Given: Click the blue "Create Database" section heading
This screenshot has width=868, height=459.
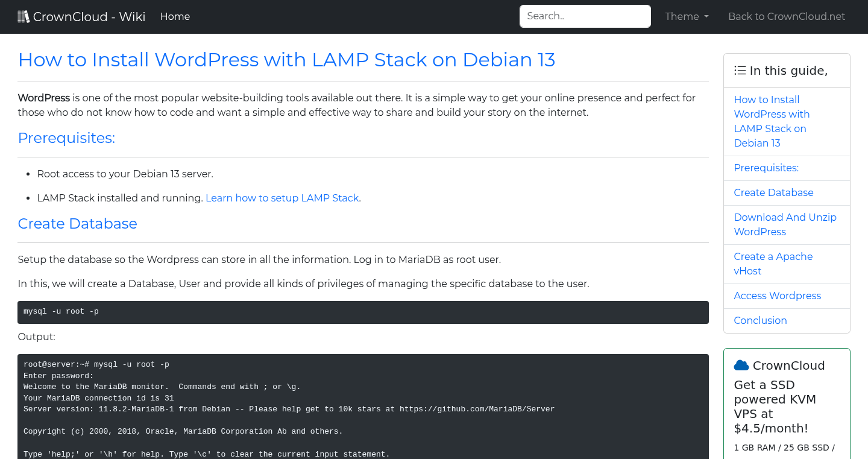Looking at the screenshot, I should point(77,224).
